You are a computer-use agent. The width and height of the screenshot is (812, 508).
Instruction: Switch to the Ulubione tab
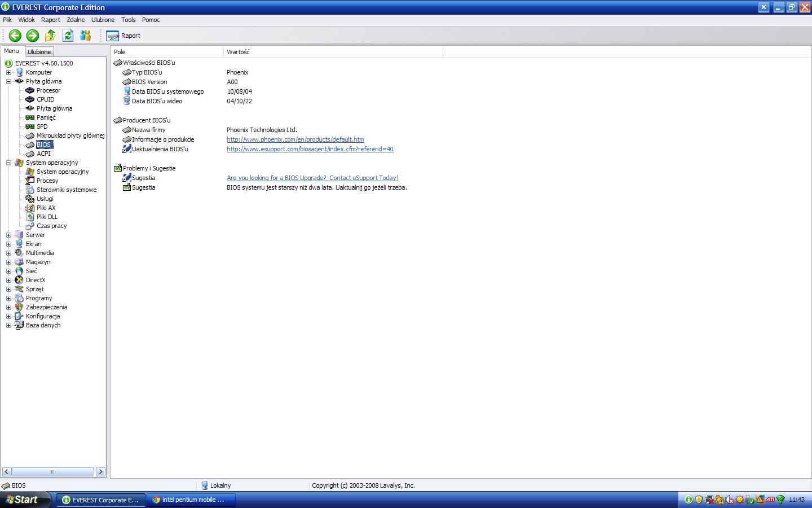click(x=39, y=51)
